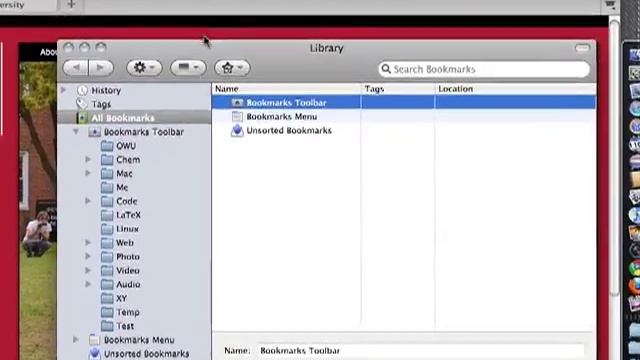640x360 pixels.
Task: Go back with the Library back arrow
Action: tap(76, 68)
